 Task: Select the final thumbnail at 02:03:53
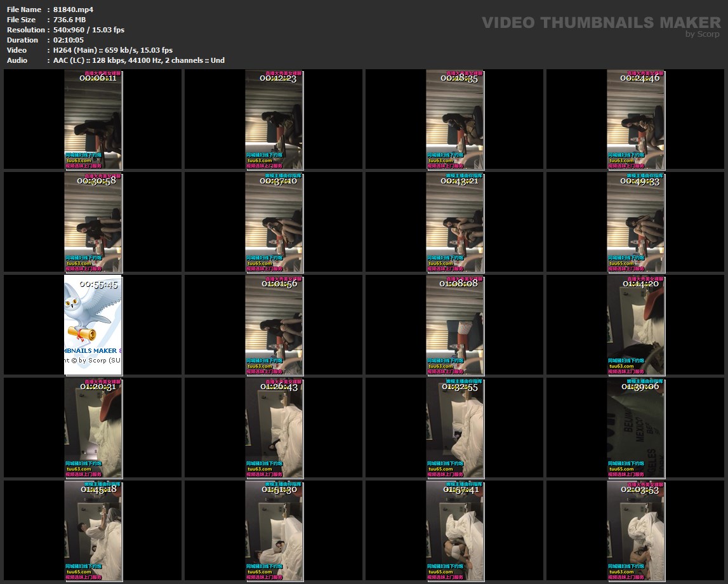coord(636,531)
